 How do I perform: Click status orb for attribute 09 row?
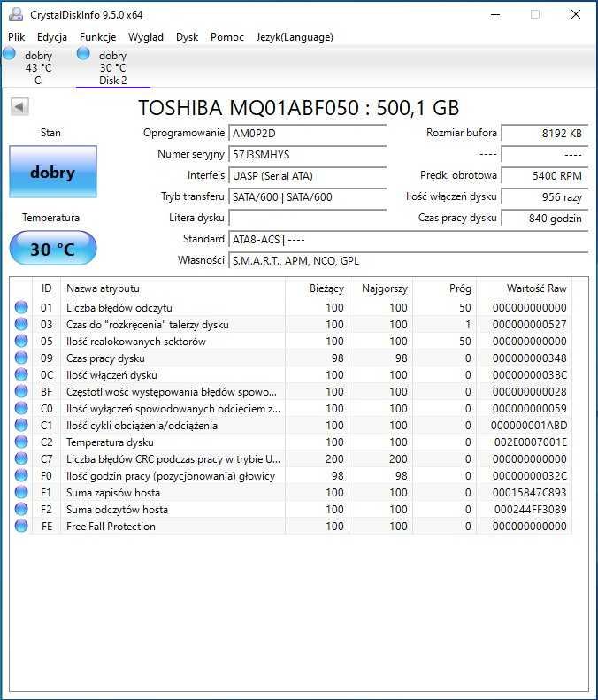tap(21, 358)
